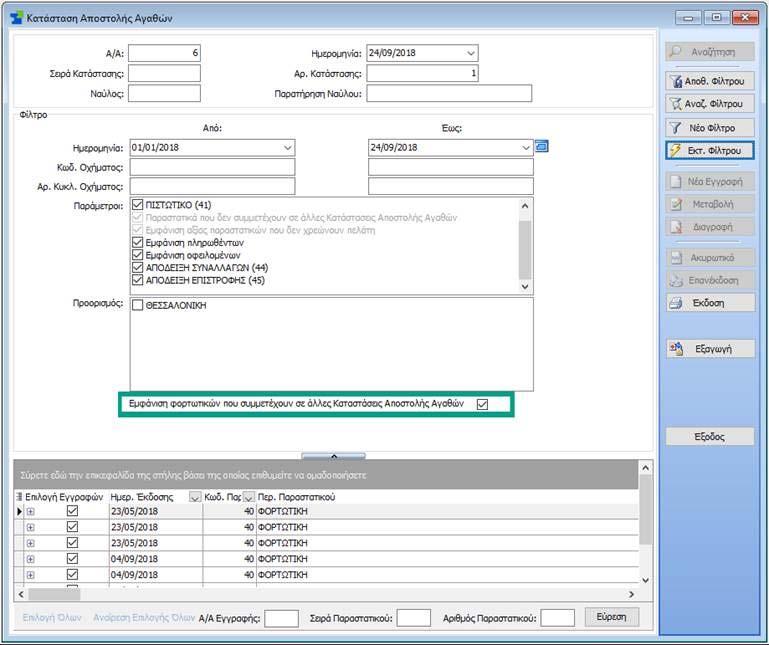Screen dimensions: 769x645
Task: Open Κωδ. Παρ column filter dropdown
Action: tap(249, 497)
